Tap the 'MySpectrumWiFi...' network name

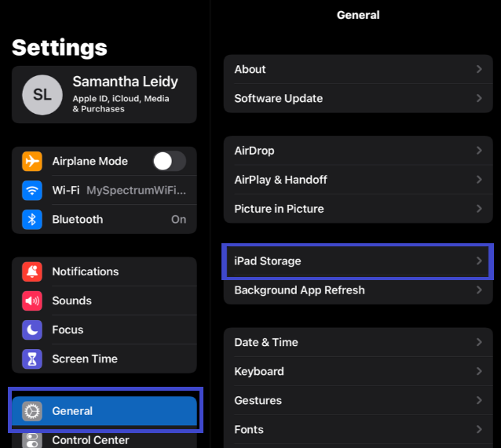point(136,191)
